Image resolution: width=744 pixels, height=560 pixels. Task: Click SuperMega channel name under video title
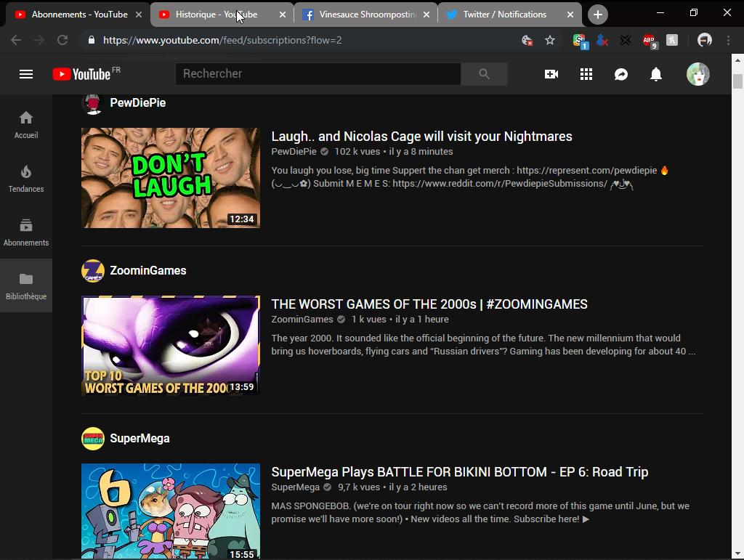coord(295,487)
